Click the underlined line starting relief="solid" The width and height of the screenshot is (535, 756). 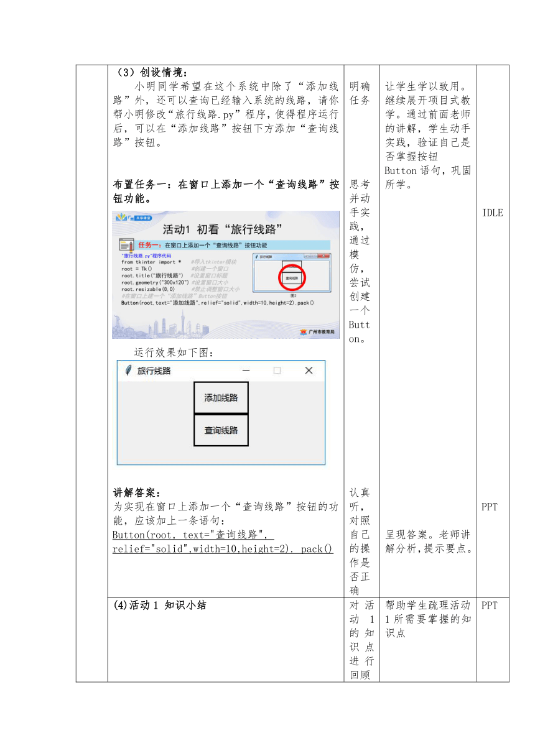[x=223, y=549]
